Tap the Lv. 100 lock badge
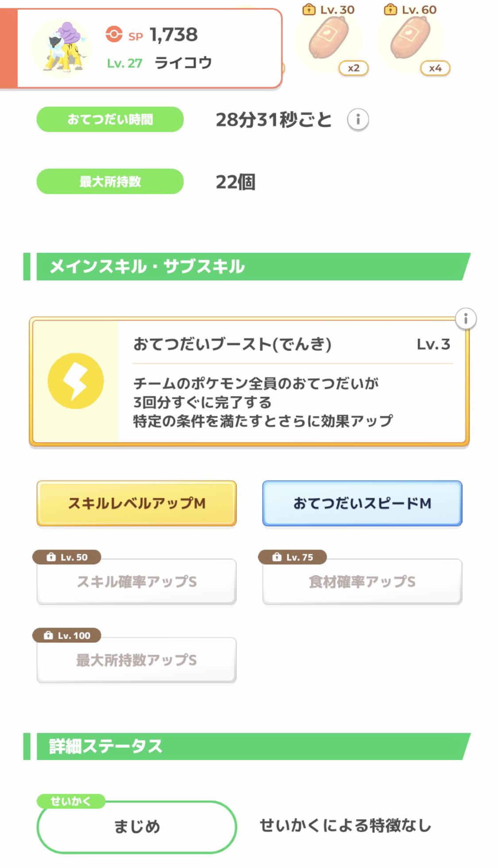The width and height of the screenshot is (498, 868). point(67,635)
